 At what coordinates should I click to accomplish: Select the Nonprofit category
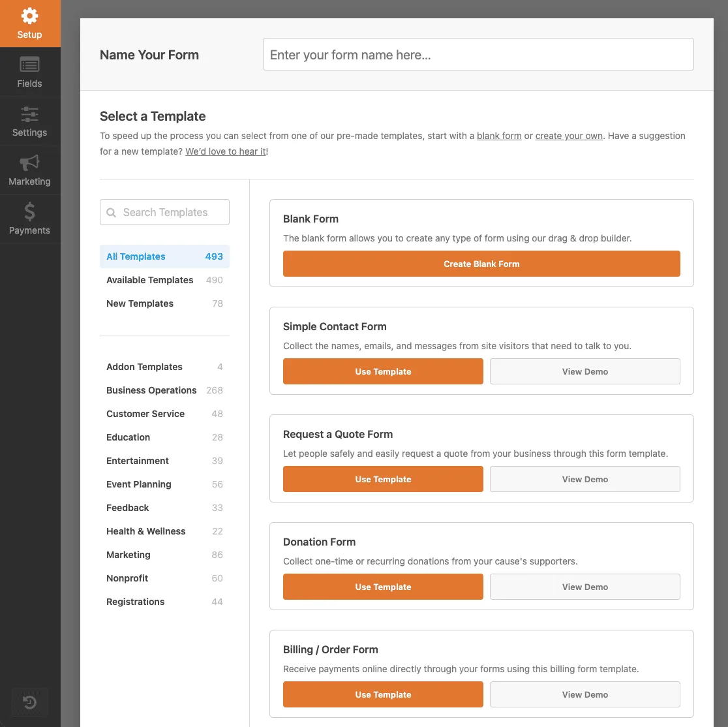click(x=164, y=578)
